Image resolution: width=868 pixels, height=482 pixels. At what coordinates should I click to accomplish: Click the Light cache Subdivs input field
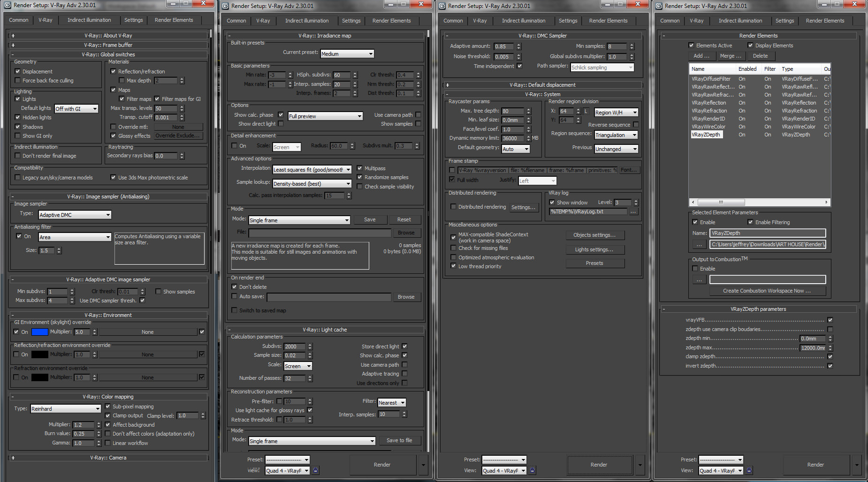coord(295,346)
